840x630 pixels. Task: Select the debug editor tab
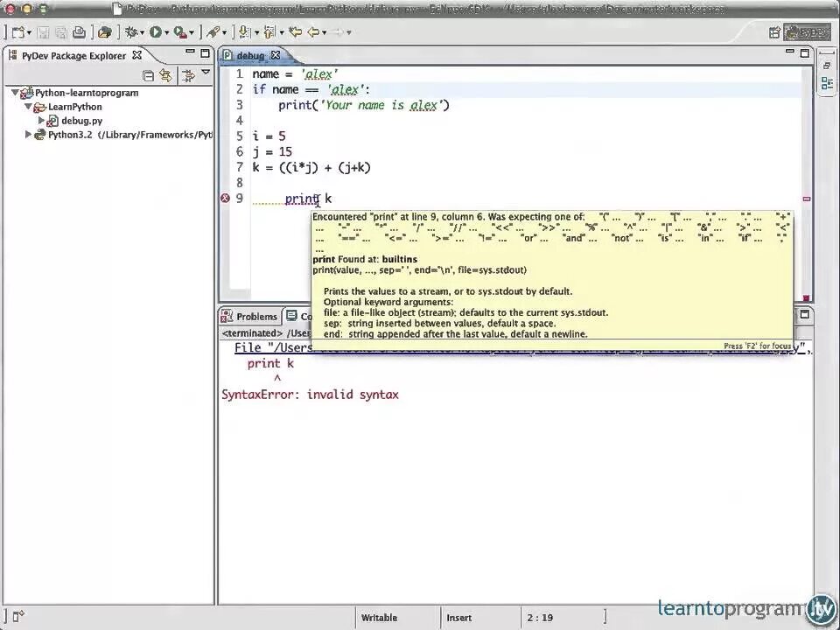250,56
